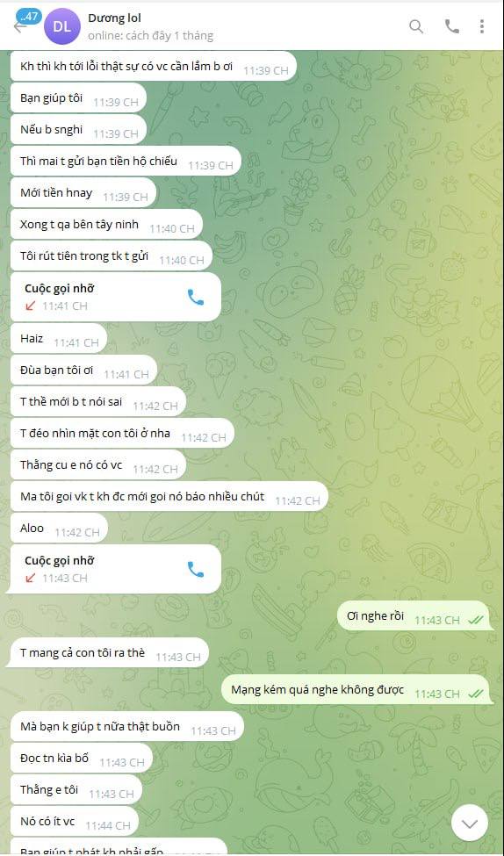Open the three-dot chat menu
The image size is (504, 856).
(x=482, y=26)
